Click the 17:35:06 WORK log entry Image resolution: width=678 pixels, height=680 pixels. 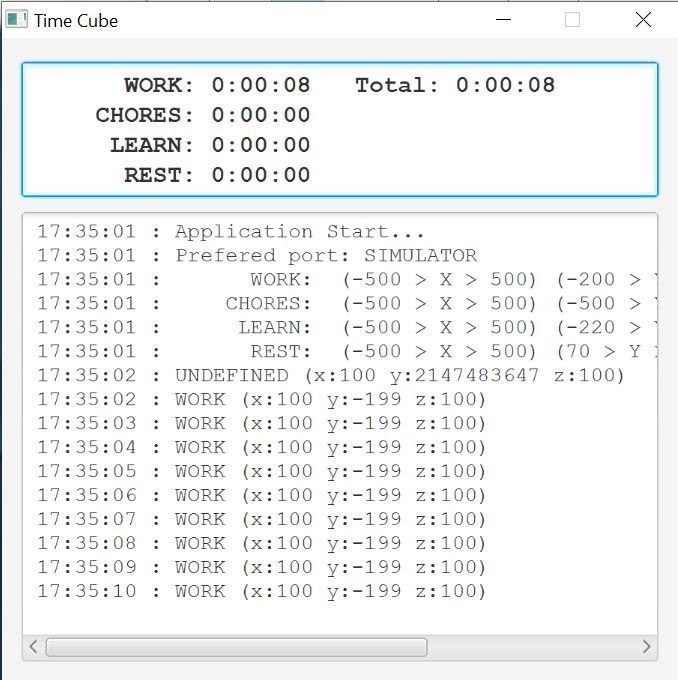click(262, 496)
